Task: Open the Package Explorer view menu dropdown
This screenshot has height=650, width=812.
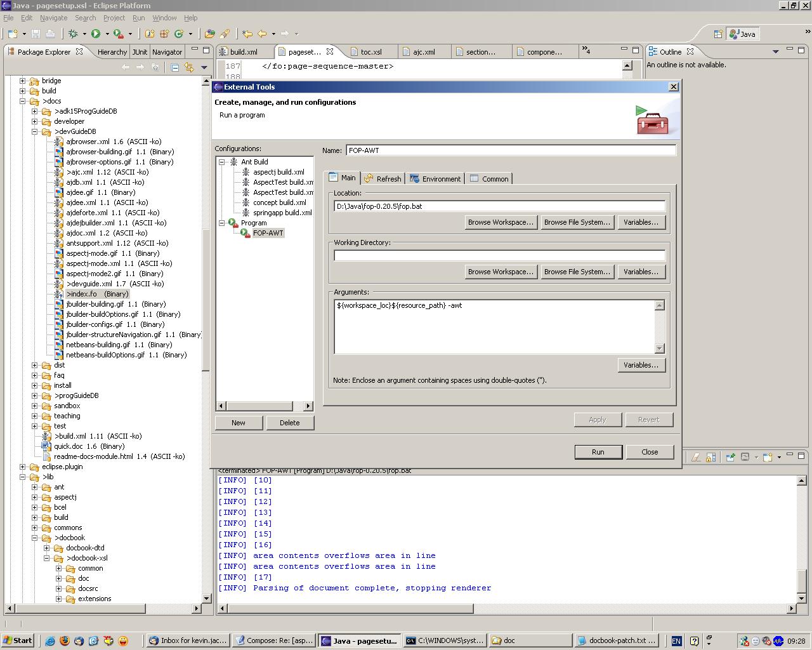Action: click(204, 67)
